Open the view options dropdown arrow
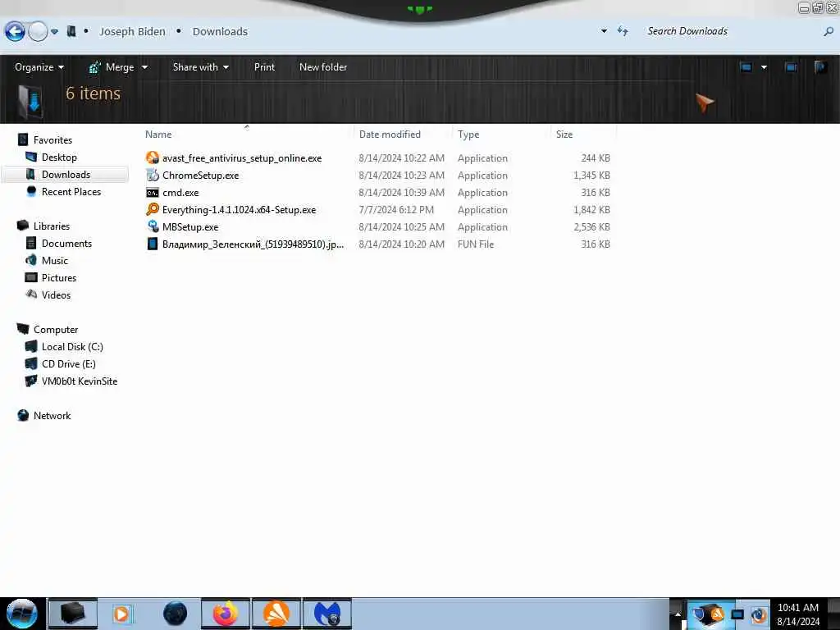 [764, 67]
